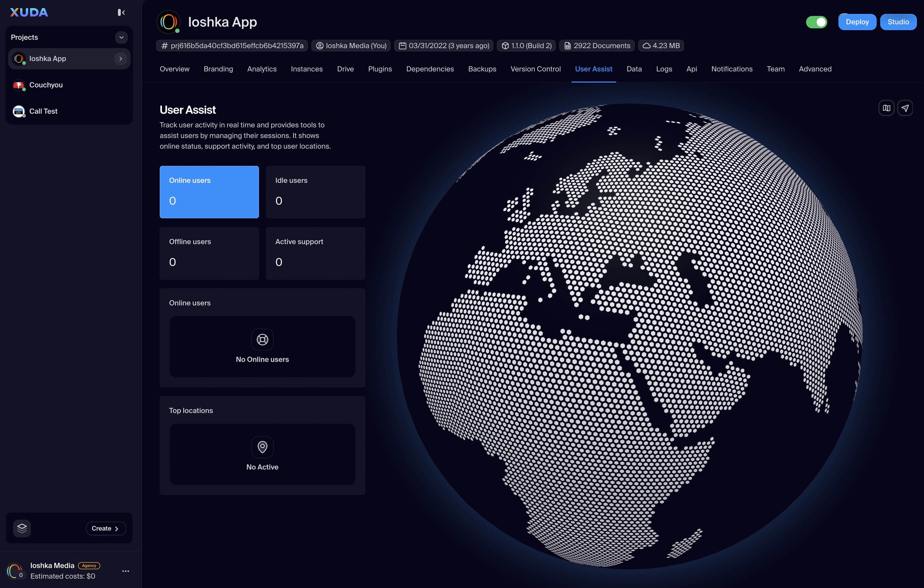Click the map view icon

[x=886, y=108]
